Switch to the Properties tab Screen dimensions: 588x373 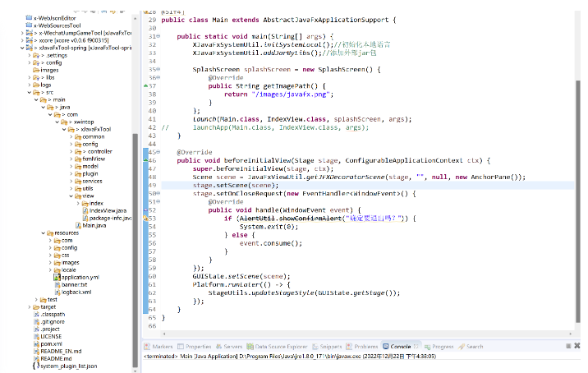click(195, 347)
